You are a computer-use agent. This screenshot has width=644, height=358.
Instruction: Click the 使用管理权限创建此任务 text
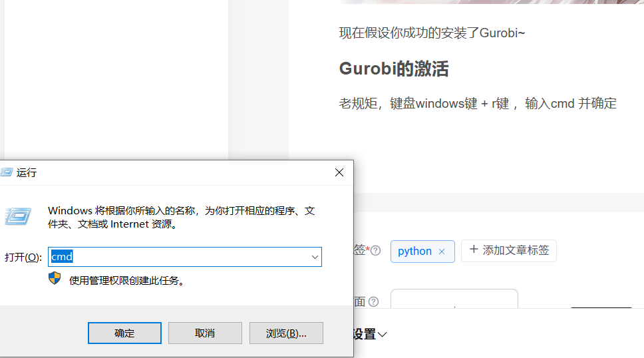point(127,281)
